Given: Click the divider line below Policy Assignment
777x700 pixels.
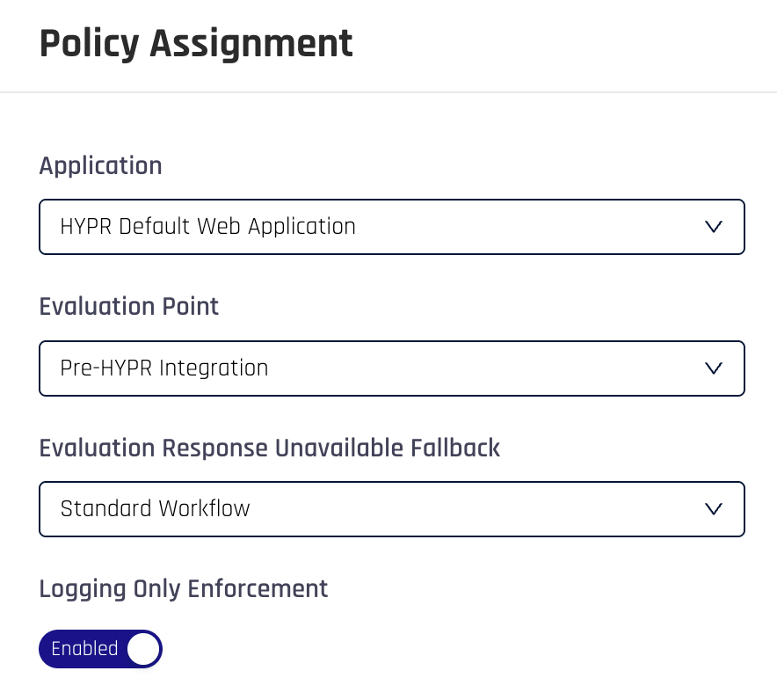Looking at the screenshot, I should pyautogui.click(x=388, y=92).
